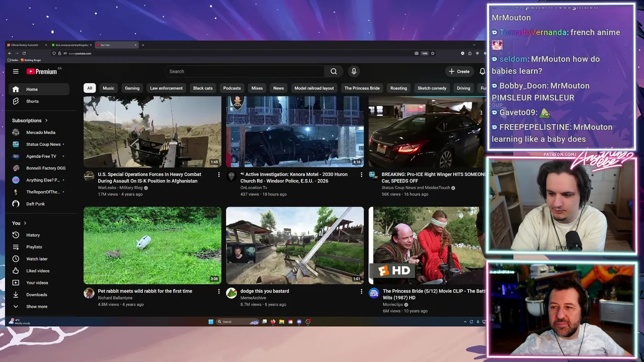Play dodge this you bastard thumbnail
Screen dimensions: 644x362
pyautogui.click(x=295, y=245)
